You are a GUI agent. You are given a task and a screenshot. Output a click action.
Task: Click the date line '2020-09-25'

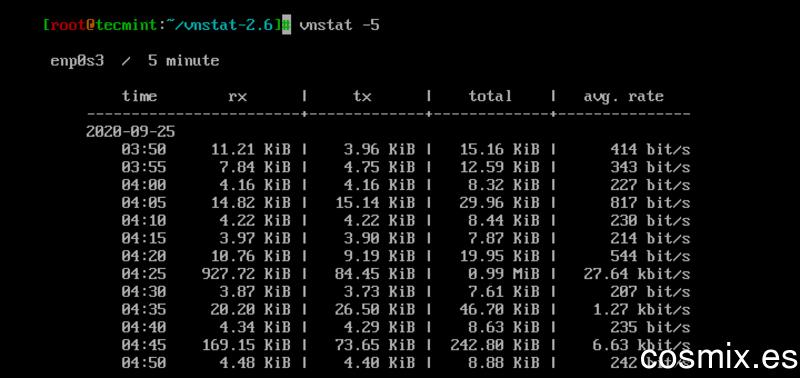[x=131, y=132]
